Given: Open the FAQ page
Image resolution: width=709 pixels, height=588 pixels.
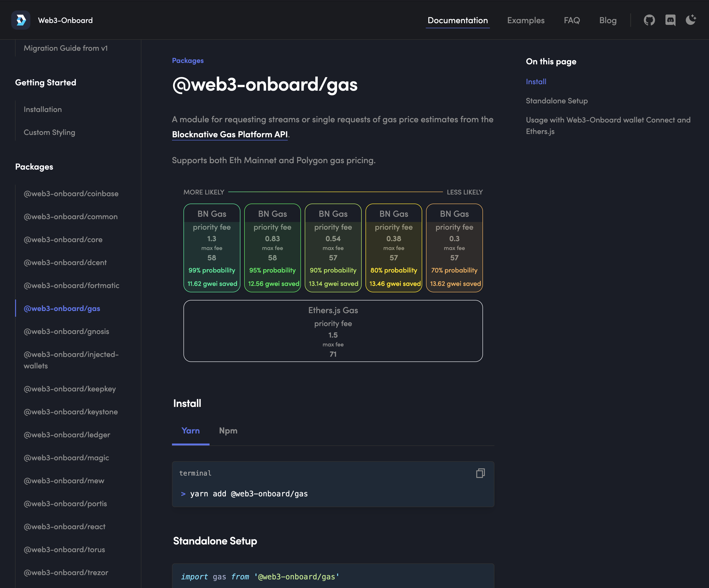Looking at the screenshot, I should tap(572, 20).
